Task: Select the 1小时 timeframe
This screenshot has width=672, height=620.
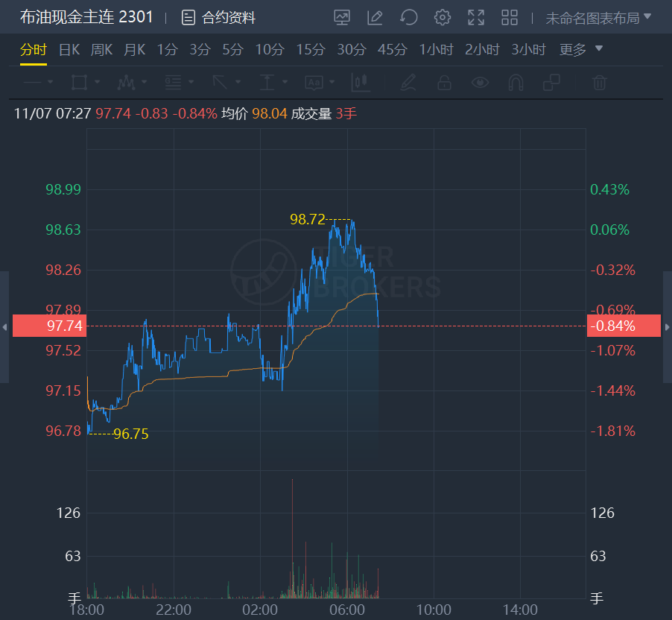Action: [x=436, y=50]
